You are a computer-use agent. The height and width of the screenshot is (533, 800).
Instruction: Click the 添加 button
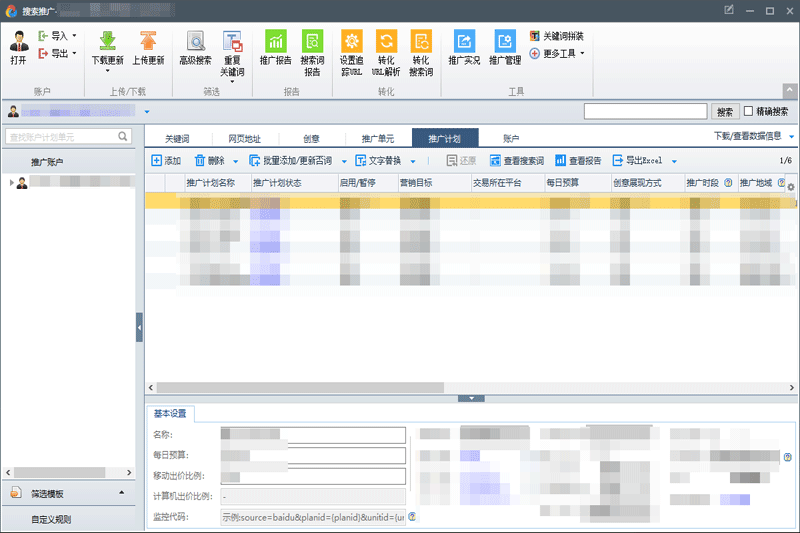[166, 160]
